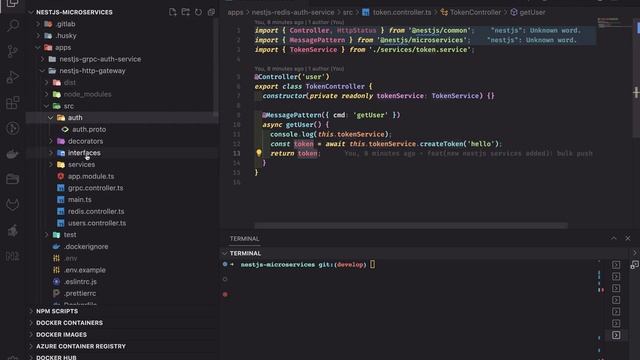Select the TERMINAL panel tab

244,239
